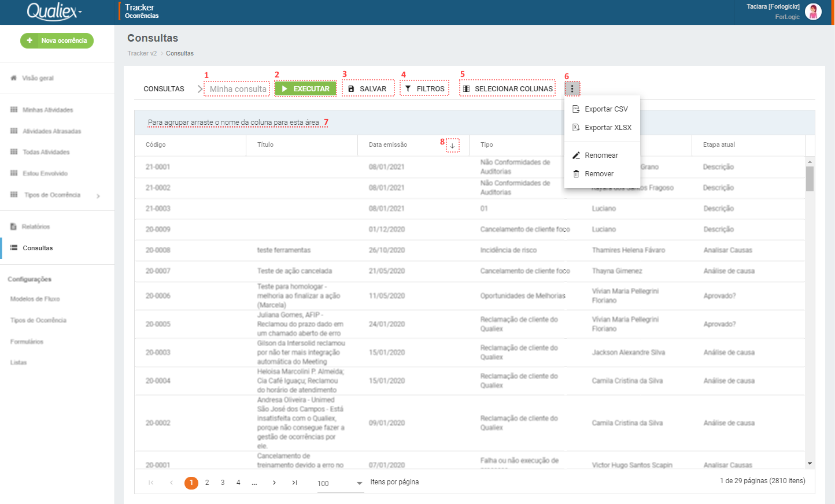Go to page 2

207,483
